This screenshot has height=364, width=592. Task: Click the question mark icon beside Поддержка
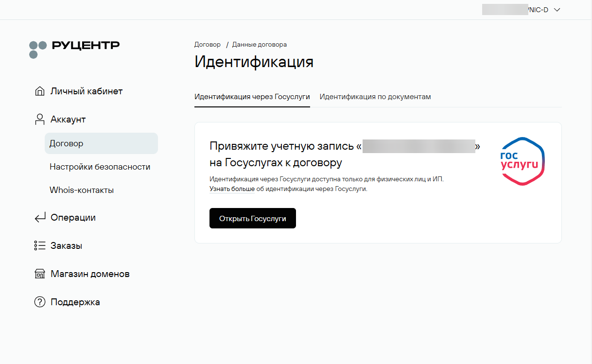point(40,302)
